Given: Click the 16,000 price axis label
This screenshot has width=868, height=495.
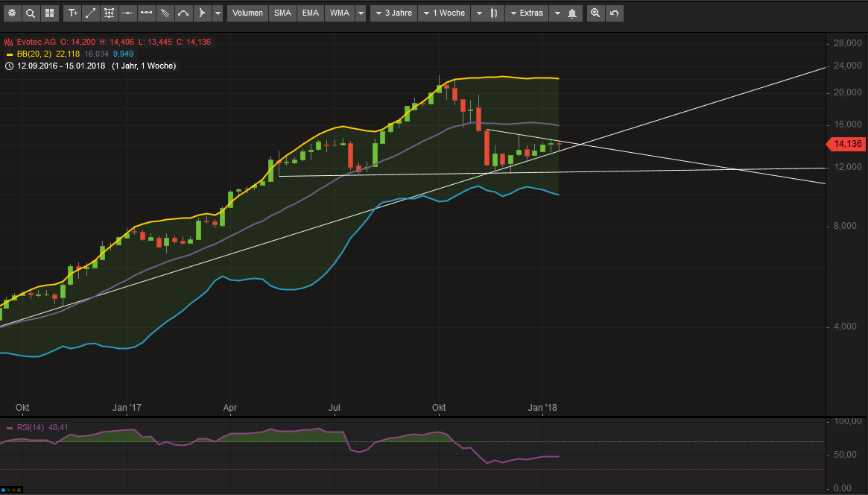Looking at the screenshot, I should point(848,124).
